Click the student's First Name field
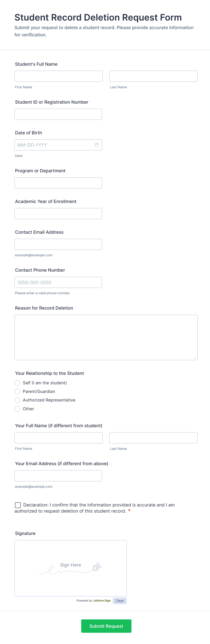The height and width of the screenshot is (644, 210). coord(58,76)
